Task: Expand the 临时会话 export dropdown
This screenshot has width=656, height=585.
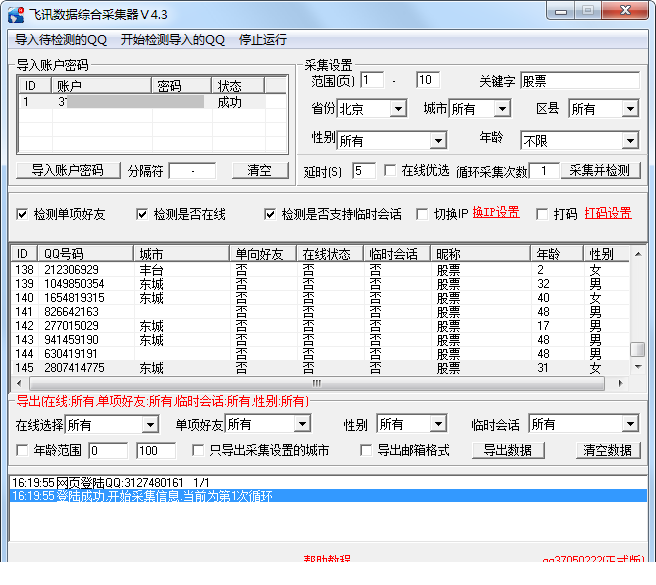Action: pyautogui.click(x=630, y=424)
